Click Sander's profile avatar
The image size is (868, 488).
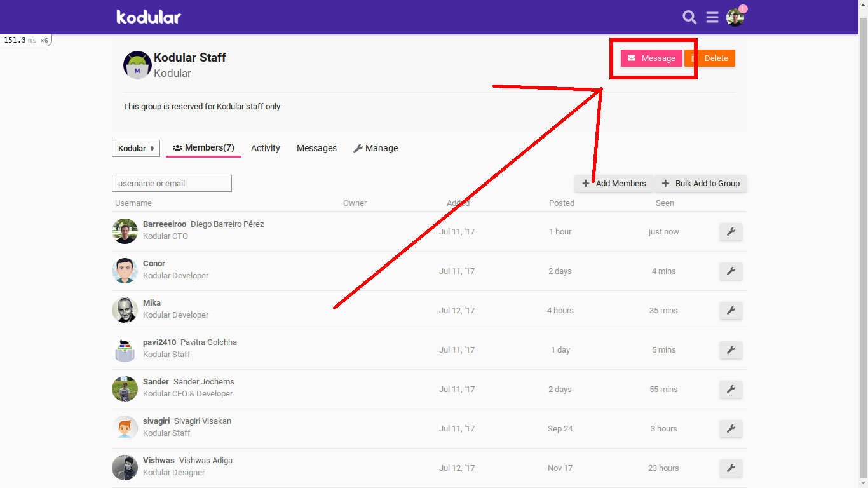pos(125,389)
